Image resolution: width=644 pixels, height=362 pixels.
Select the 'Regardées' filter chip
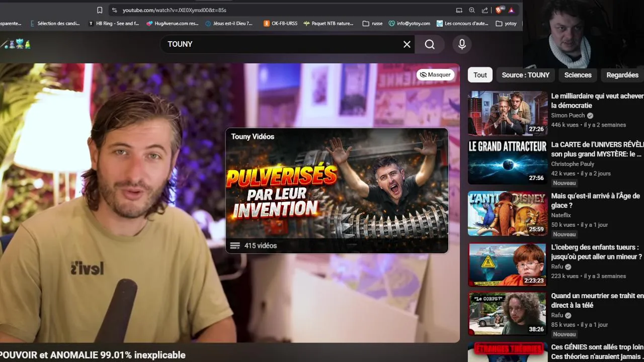coord(622,75)
